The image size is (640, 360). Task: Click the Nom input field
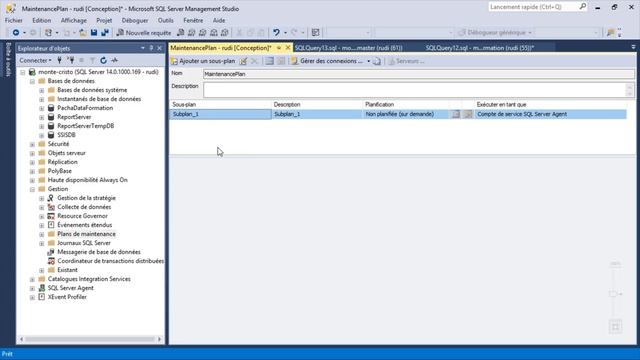[418, 74]
